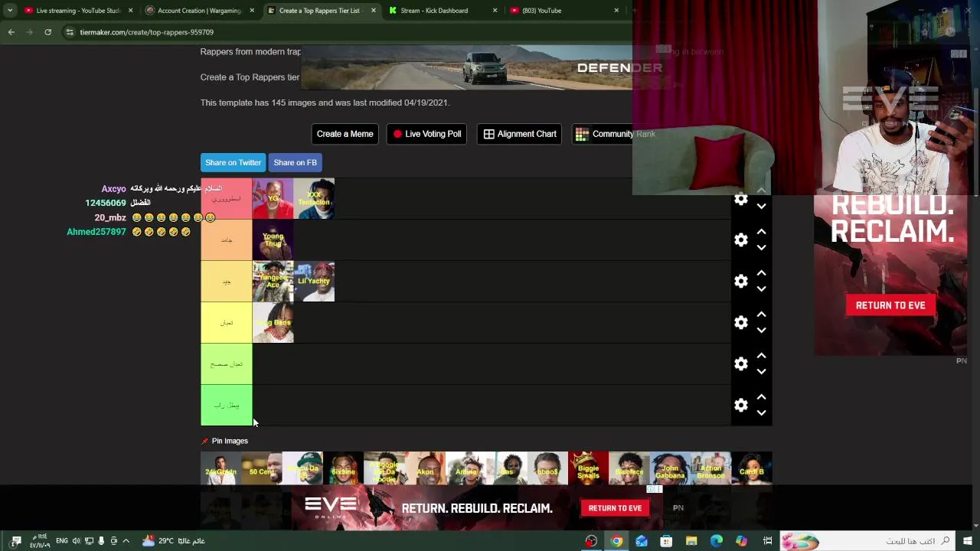Switch to Account Creation Wargaming tab
Screen dimensions: 980x551
coord(199,11)
